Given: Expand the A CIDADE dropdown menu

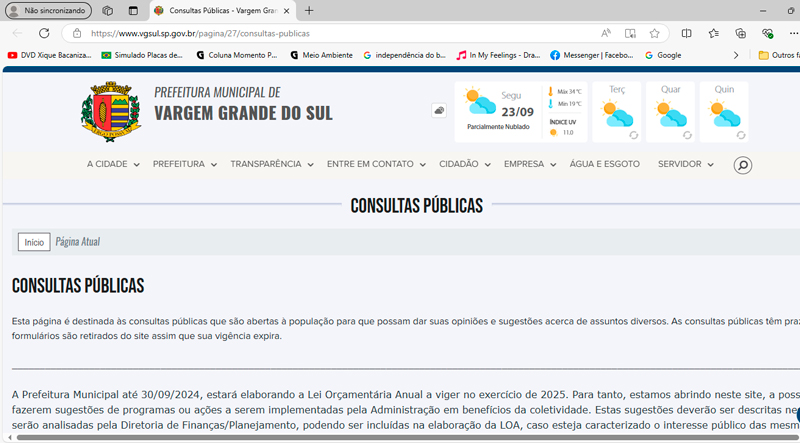Looking at the screenshot, I should click(112, 164).
